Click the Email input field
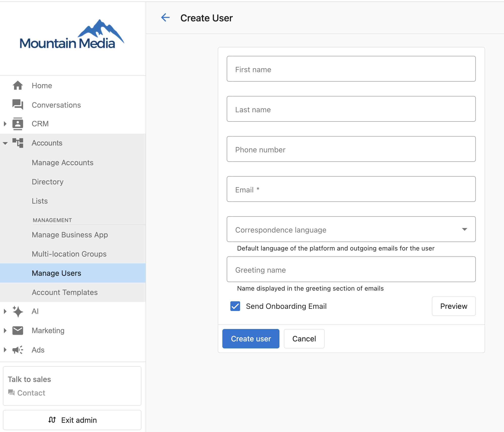This screenshot has height=432, width=504. pos(351,189)
